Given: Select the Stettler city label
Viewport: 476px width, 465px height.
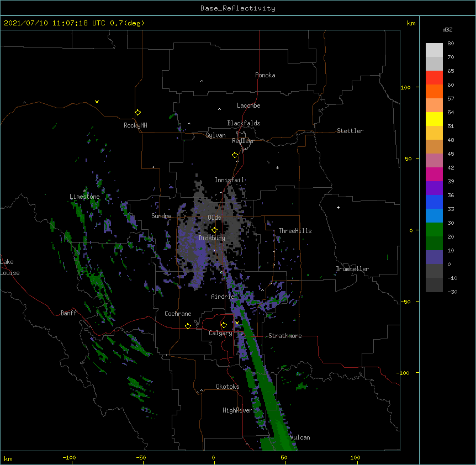Looking at the screenshot, I should click(x=350, y=131).
